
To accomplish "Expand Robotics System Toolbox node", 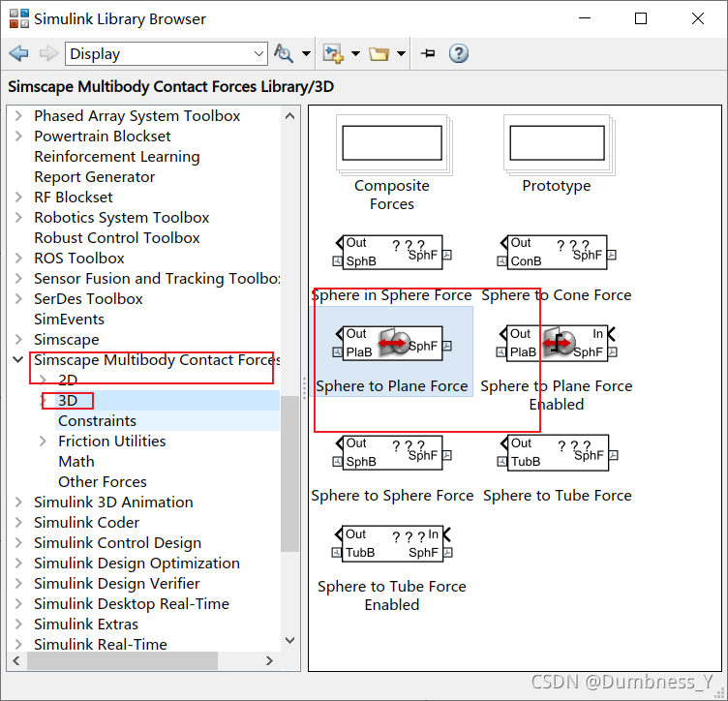I will tap(18, 217).
